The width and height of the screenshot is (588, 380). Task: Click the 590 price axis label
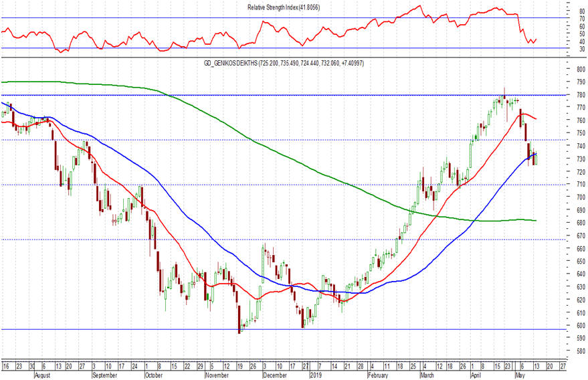[581, 339]
